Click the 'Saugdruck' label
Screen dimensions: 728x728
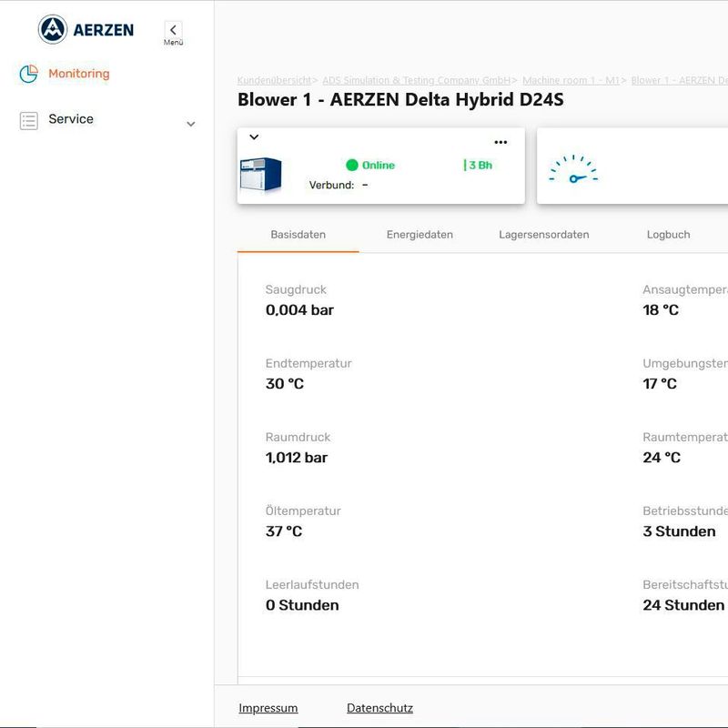296,289
